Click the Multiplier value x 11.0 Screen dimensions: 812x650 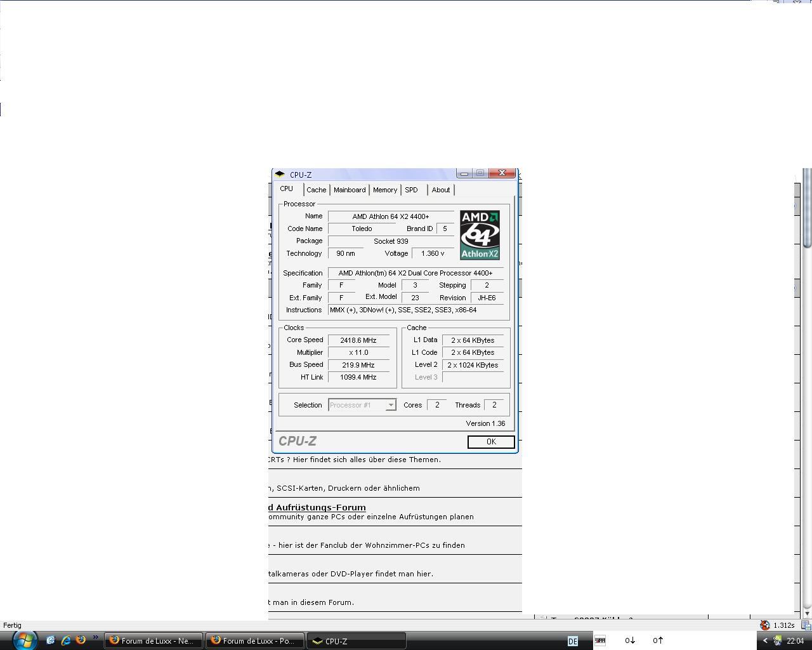tap(358, 352)
